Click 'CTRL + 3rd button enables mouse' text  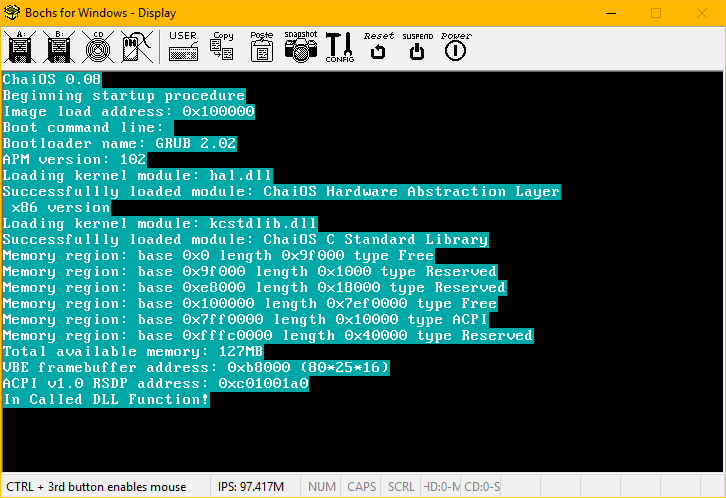[96, 486]
